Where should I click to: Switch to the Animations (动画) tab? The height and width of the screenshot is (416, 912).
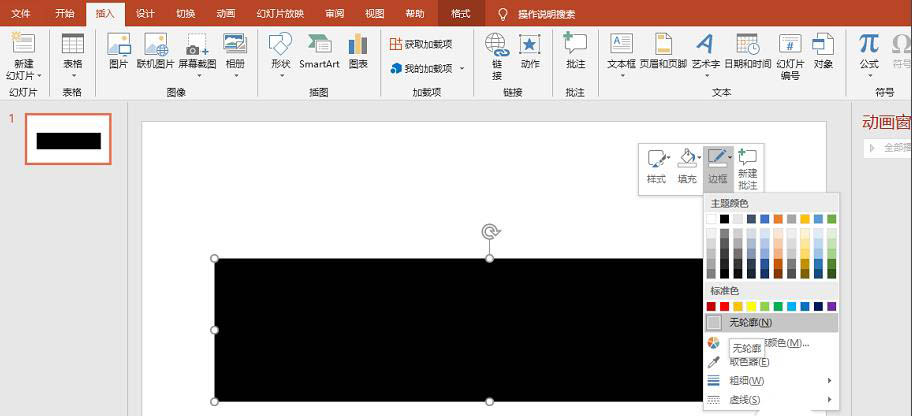click(226, 13)
